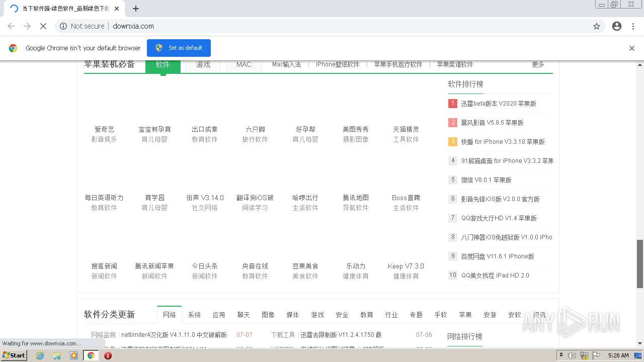Open a new browser tab
644x362 pixels.
pos(136,9)
